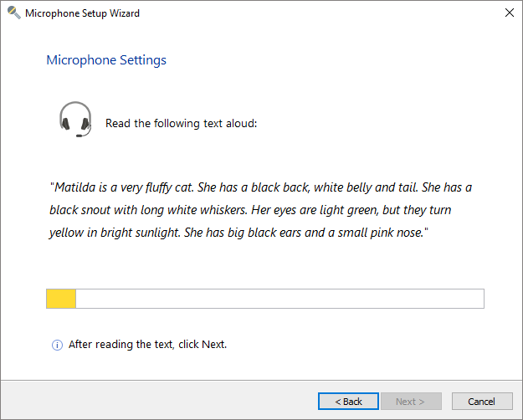Viewport: 523px width, 420px height.
Task: Click the microphone icon in the title bar
Action: 13,13
